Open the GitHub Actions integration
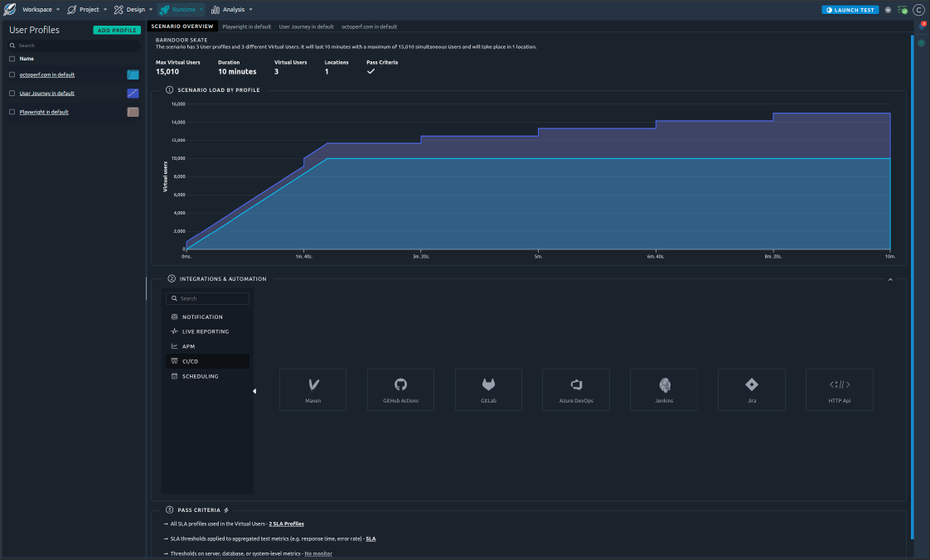The width and height of the screenshot is (930, 560). click(x=400, y=389)
